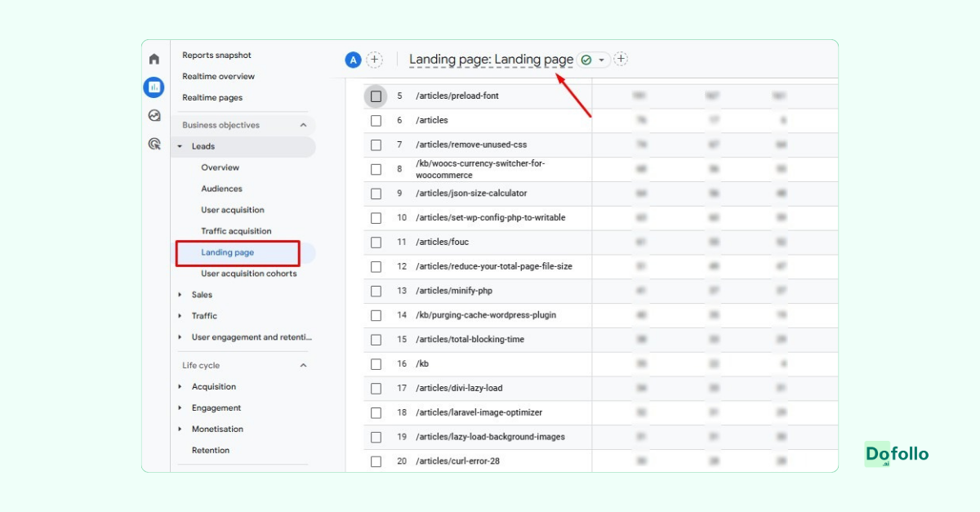The height and width of the screenshot is (512, 980).
Task: Open the Retention report
Action: 212,450
